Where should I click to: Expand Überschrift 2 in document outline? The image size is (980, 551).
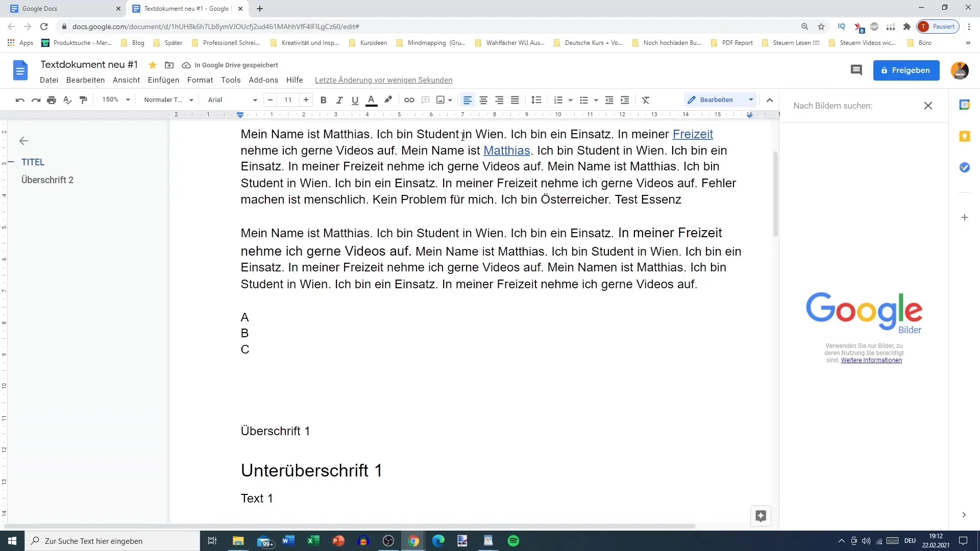(12, 180)
